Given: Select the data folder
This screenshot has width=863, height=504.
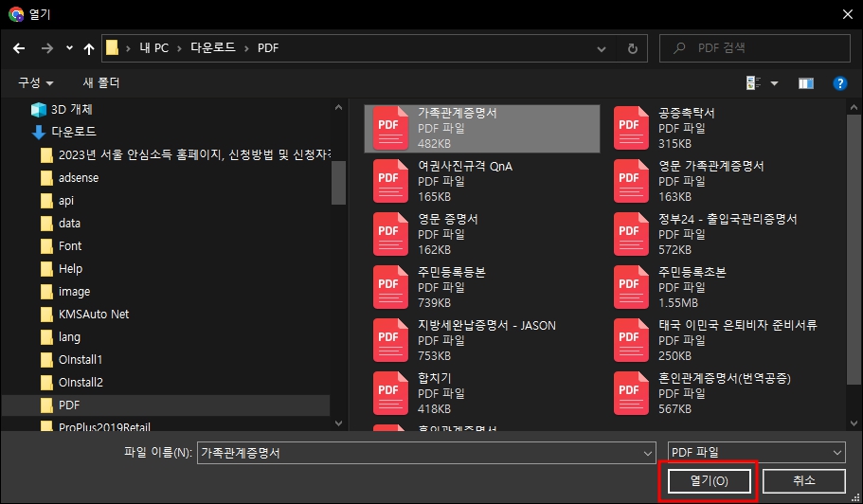Looking at the screenshot, I should tap(69, 223).
